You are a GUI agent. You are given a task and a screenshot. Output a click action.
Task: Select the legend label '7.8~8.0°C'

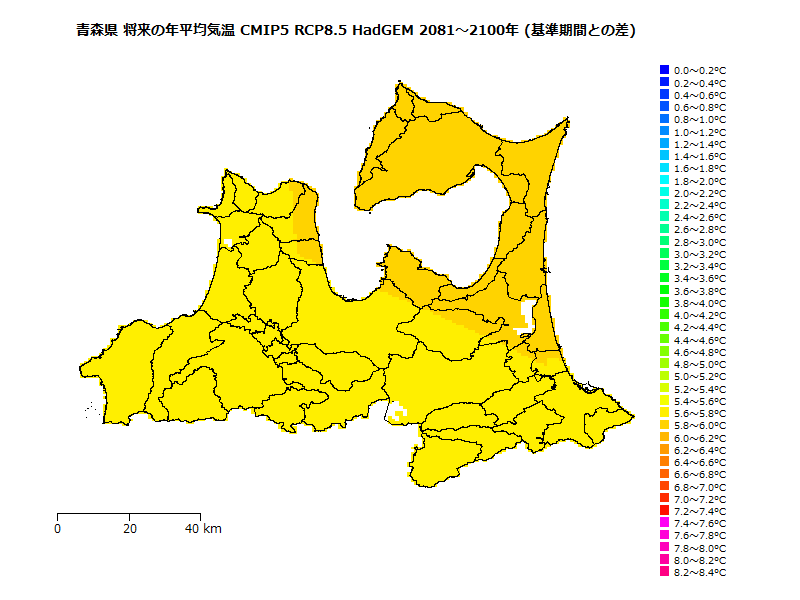tap(700, 548)
